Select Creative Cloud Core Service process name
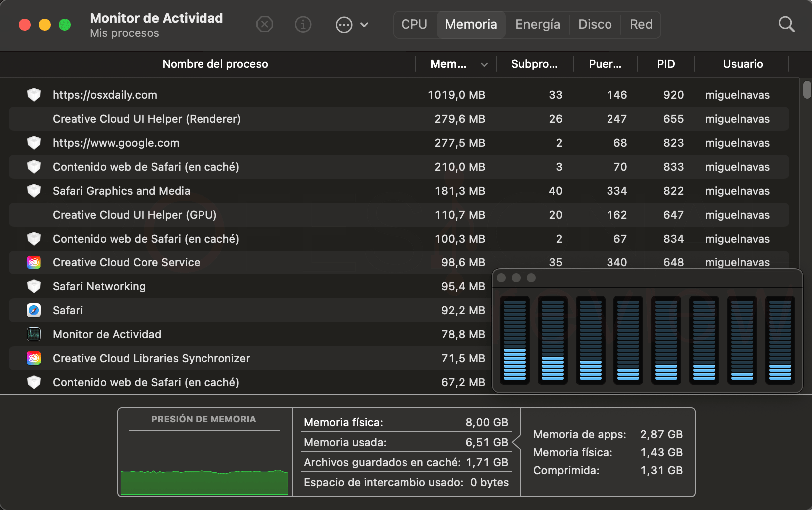812x510 pixels. [126, 262]
